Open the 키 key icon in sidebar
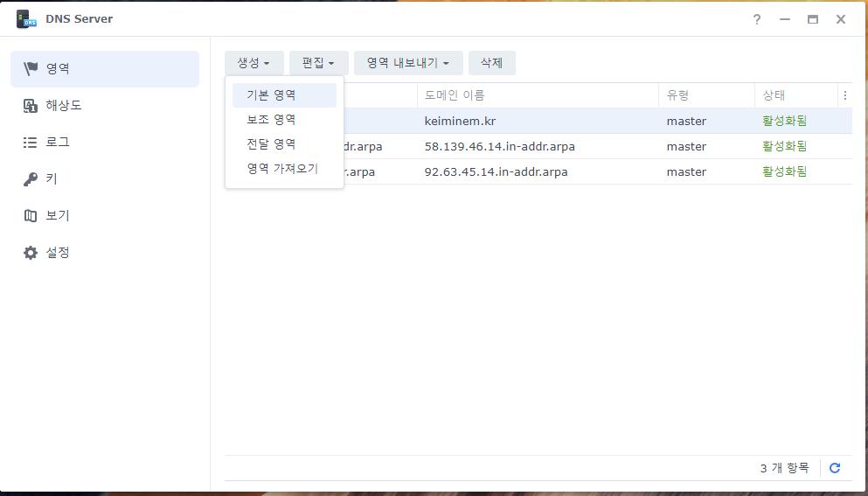The height and width of the screenshot is (496, 868). 31,178
